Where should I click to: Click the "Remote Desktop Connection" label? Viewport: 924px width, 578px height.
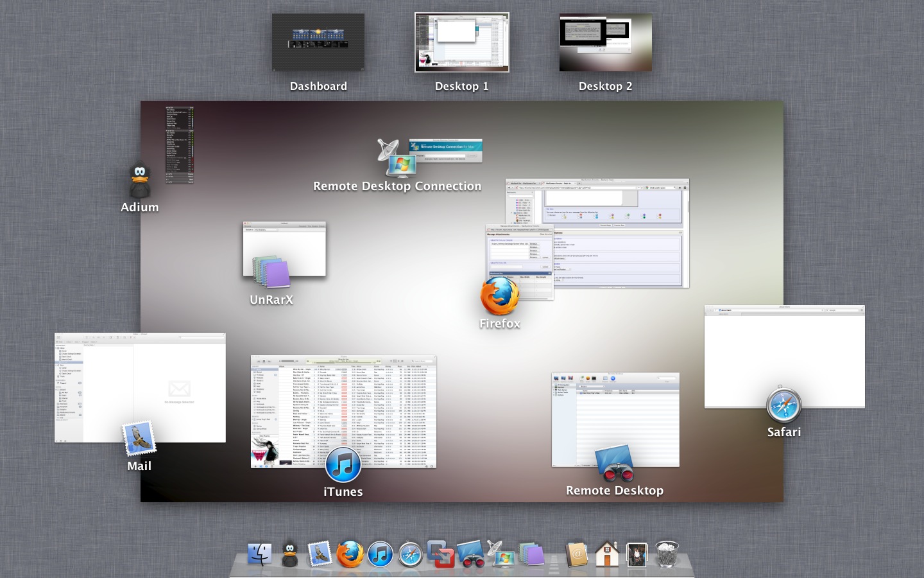click(x=397, y=186)
